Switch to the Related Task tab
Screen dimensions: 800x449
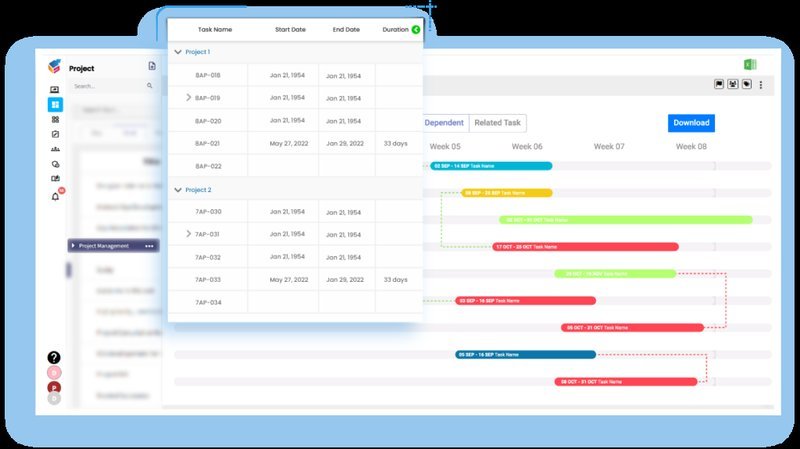(x=497, y=122)
